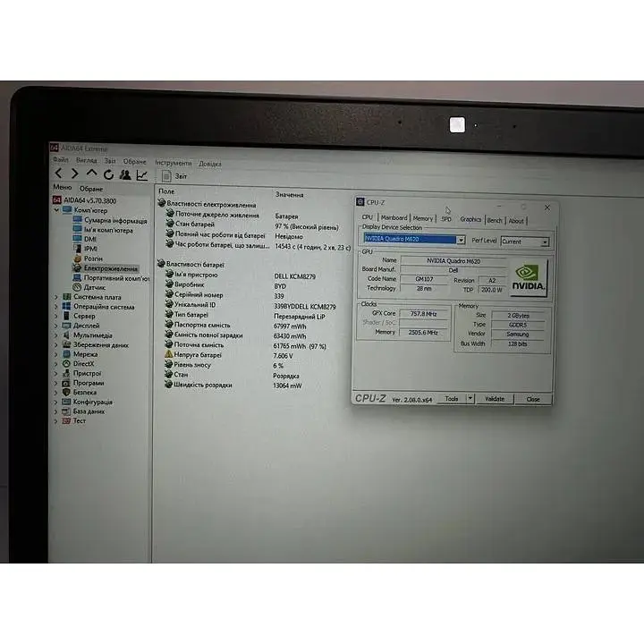The height and width of the screenshot is (644, 644).
Task: Open the Tools dropdown arrow
Action: pyautogui.click(x=470, y=398)
